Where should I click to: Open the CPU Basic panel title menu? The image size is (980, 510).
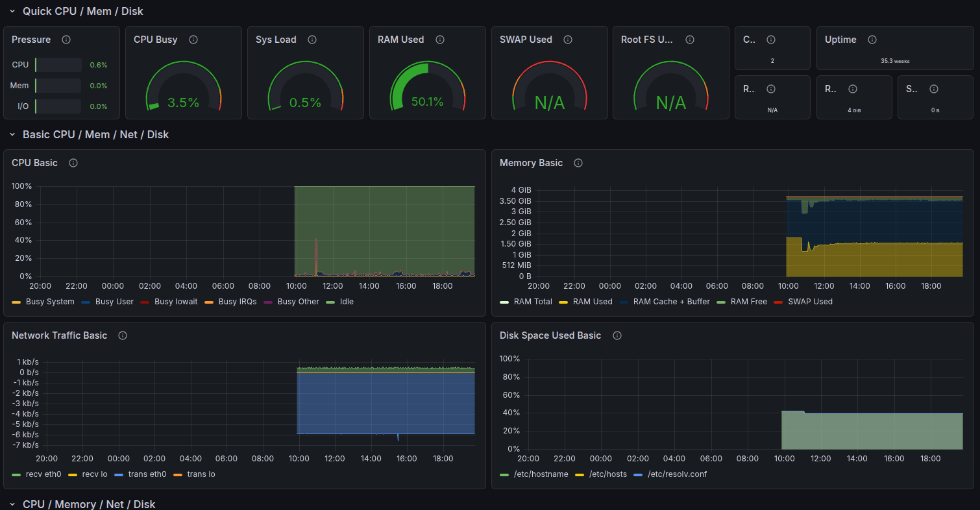34,163
